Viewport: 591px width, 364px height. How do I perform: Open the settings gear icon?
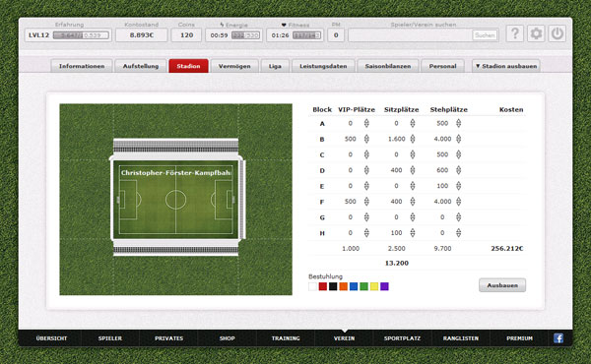pos(536,33)
